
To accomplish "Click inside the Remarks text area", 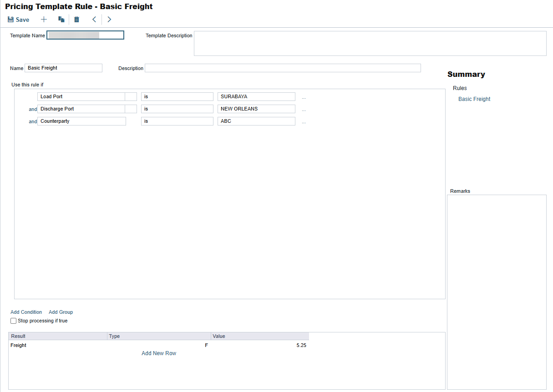I will point(497,292).
